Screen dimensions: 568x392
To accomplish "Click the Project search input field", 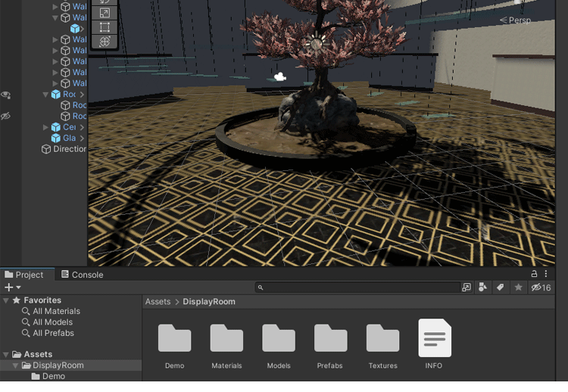I will point(356,288).
